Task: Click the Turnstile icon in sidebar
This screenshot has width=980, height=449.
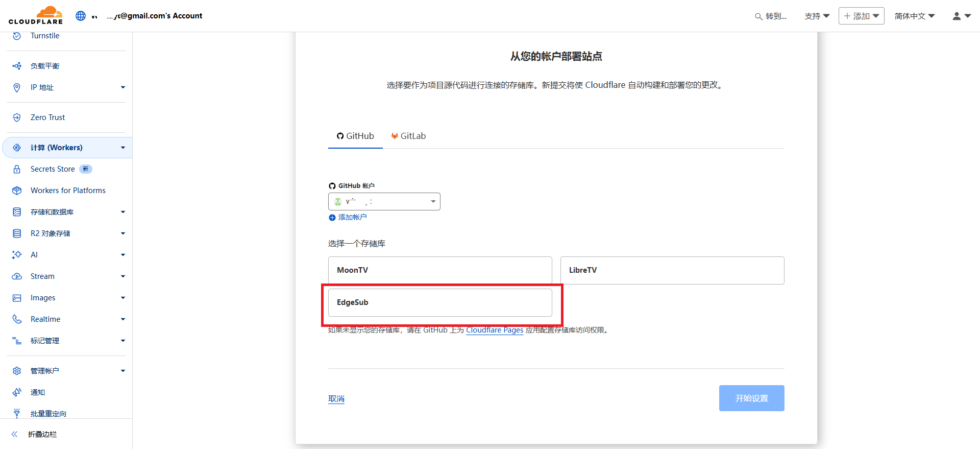Action: 17,36
